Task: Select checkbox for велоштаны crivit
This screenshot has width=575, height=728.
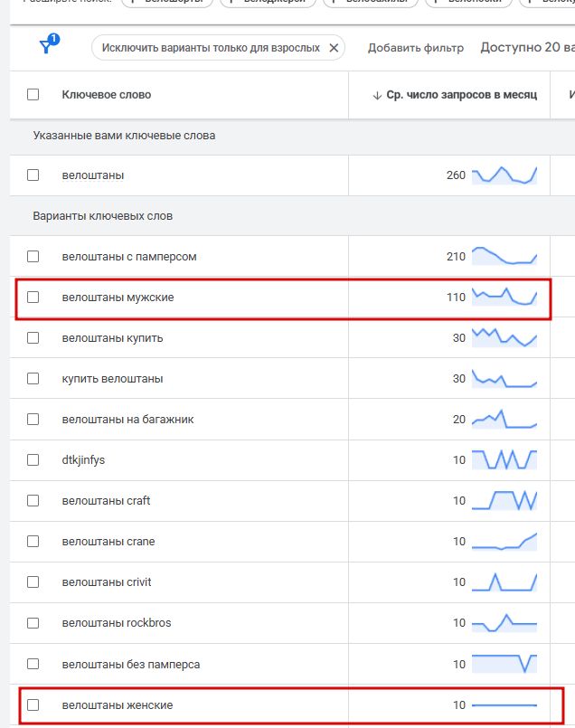Action: point(33,582)
